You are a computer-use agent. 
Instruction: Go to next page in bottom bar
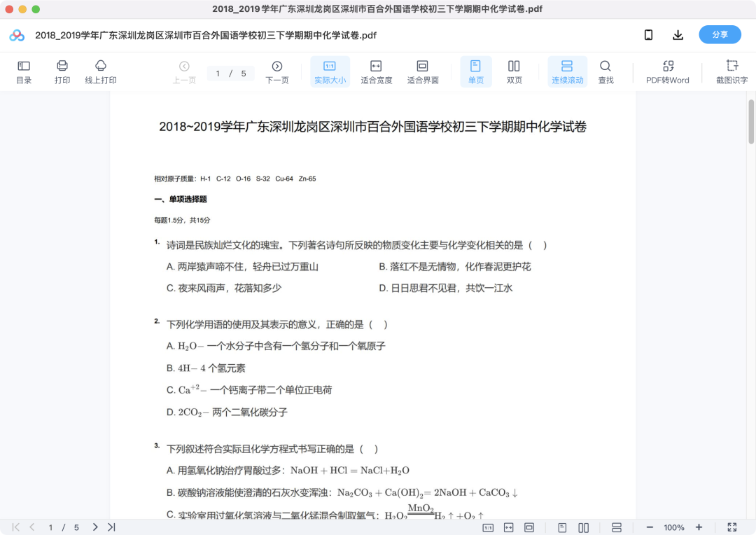click(x=95, y=527)
